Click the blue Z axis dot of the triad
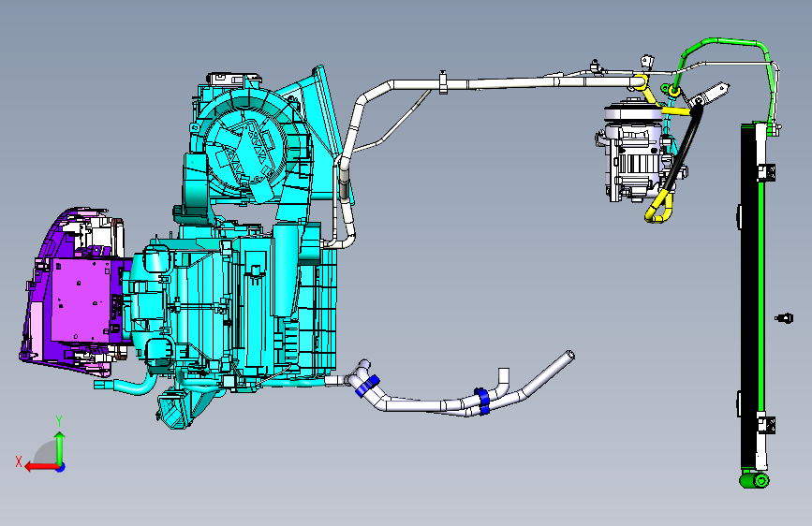Image resolution: width=812 pixels, height=526 pixels. point(61,467)
